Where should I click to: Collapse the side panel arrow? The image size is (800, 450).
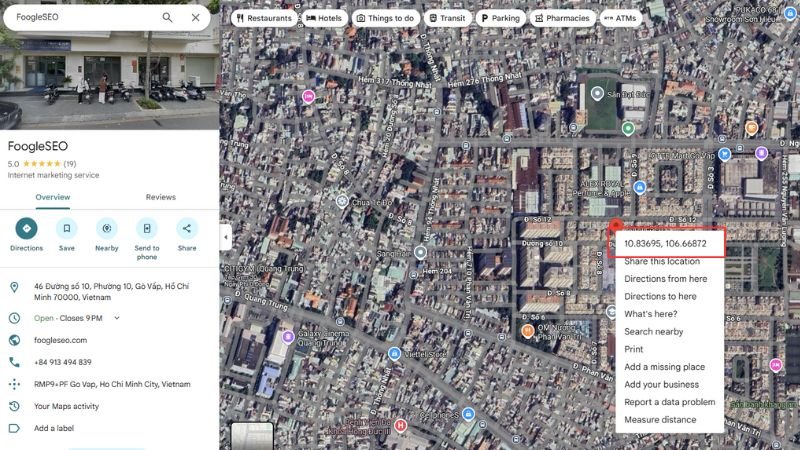225,237
